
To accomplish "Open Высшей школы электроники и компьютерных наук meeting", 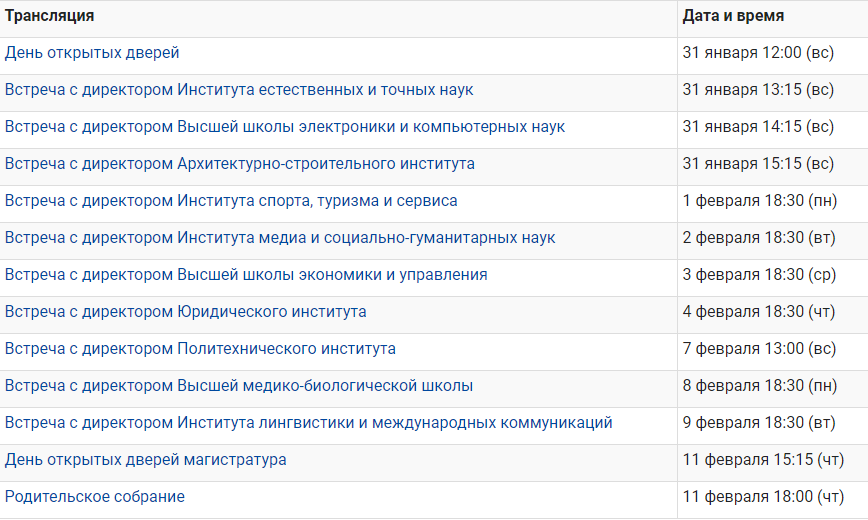I will 285,127.
